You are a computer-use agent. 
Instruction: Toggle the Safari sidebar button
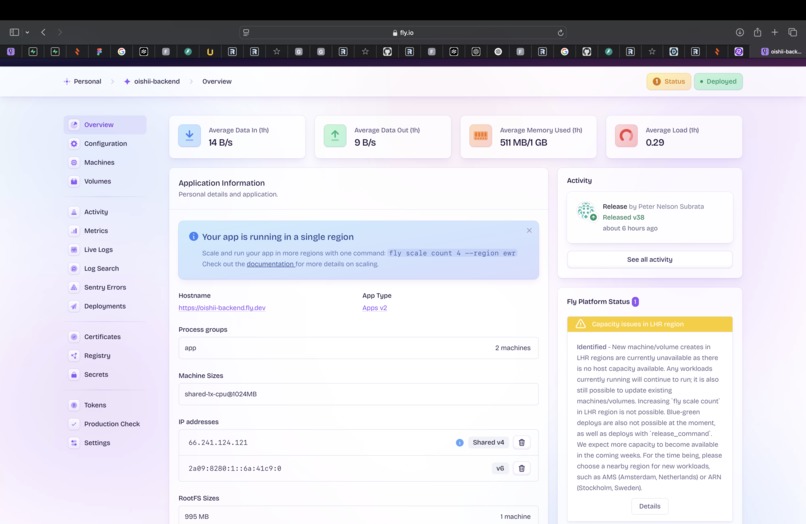14,32
